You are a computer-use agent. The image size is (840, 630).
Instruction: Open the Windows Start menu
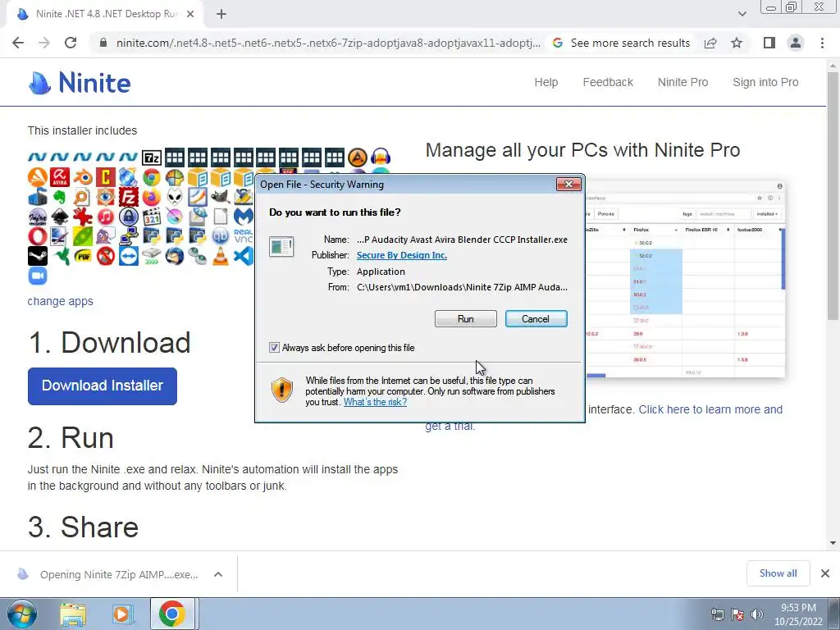pos(21,614)
